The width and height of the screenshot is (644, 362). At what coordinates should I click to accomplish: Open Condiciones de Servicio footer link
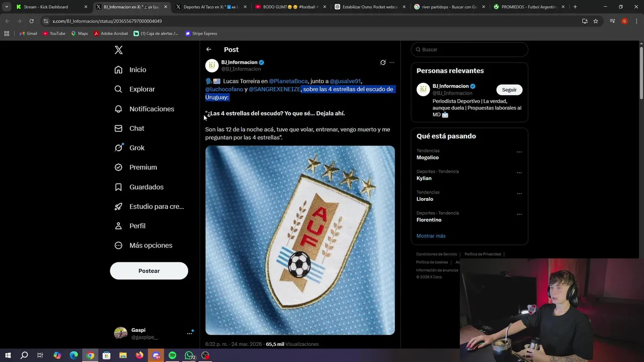437,254
